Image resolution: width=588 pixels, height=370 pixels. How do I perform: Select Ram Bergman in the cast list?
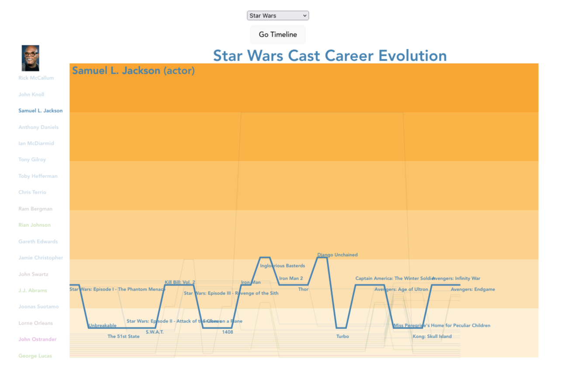coord(35,209)
